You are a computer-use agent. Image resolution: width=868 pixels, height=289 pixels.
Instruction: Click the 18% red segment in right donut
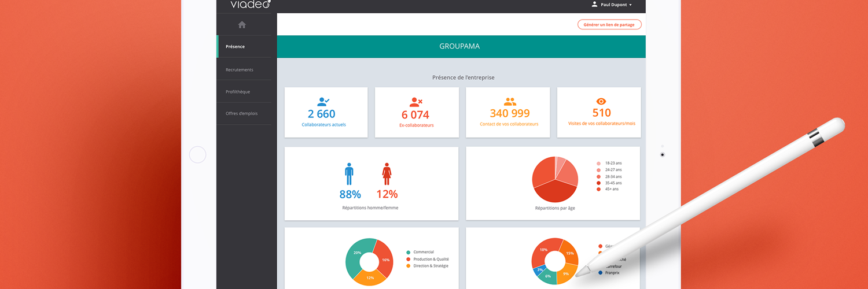coord(543,249)
